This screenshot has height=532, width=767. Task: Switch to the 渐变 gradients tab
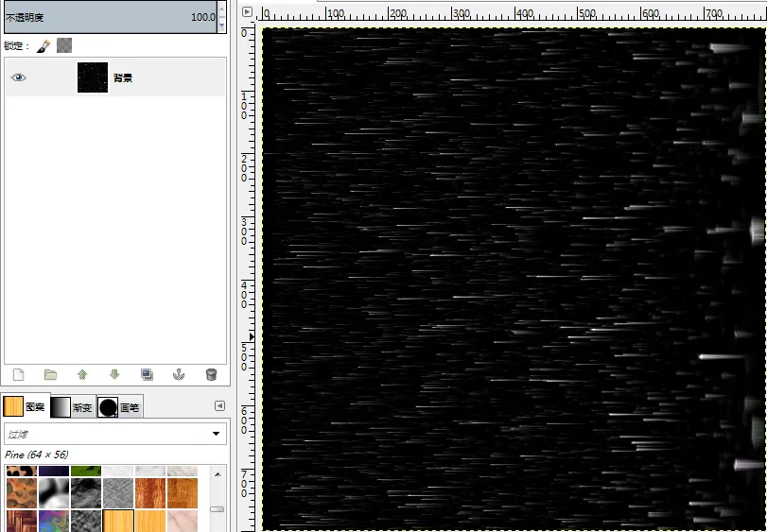tap(73, 407)
